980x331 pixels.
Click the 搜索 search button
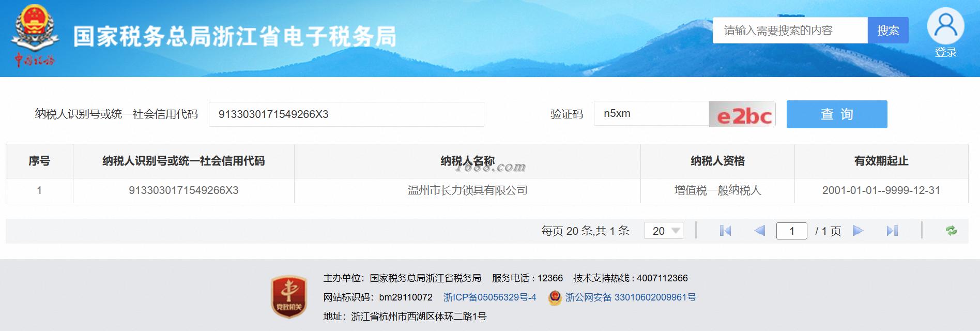[888, 31]
